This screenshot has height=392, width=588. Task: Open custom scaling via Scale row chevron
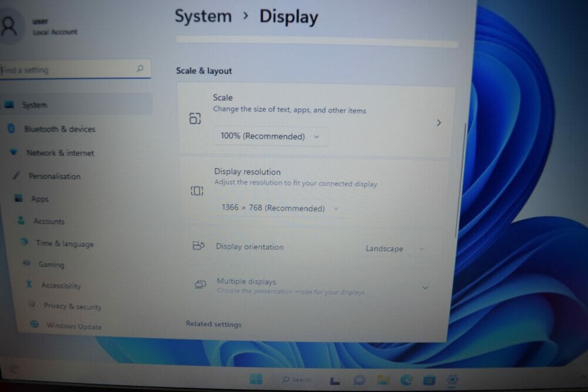coord(439,123)
